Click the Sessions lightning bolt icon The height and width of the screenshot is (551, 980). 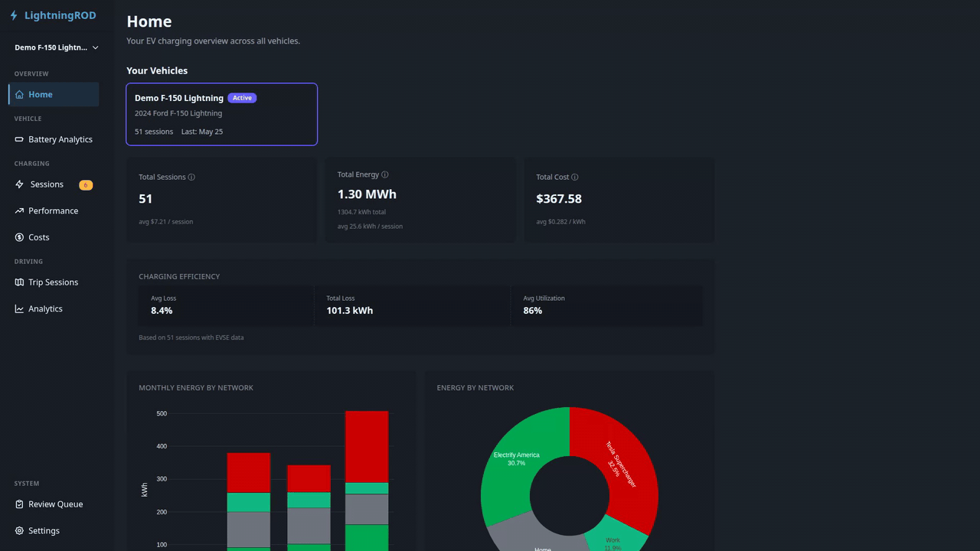(19, 184)
